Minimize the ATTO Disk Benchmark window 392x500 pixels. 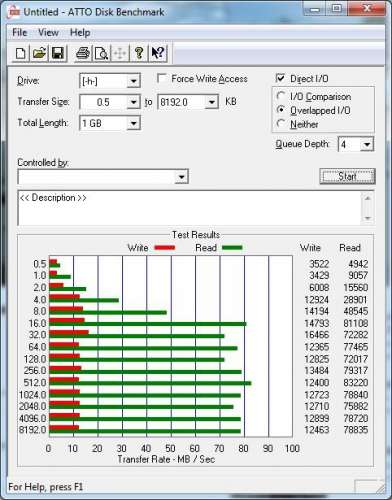(x=314, y=9)
